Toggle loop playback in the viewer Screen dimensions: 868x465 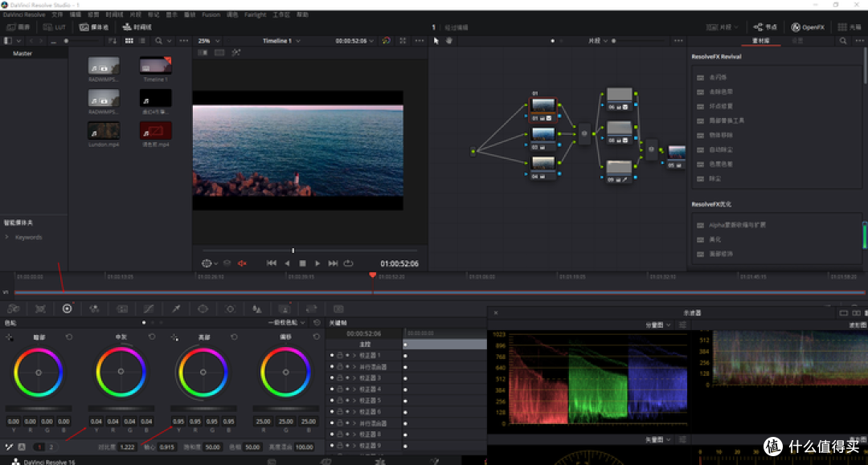point(348,263)
